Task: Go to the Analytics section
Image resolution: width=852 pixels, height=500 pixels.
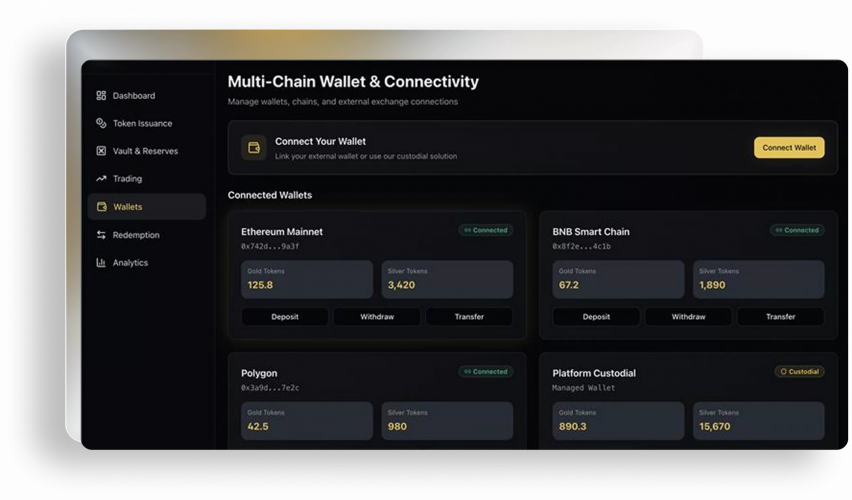Action: pos(130,263)
